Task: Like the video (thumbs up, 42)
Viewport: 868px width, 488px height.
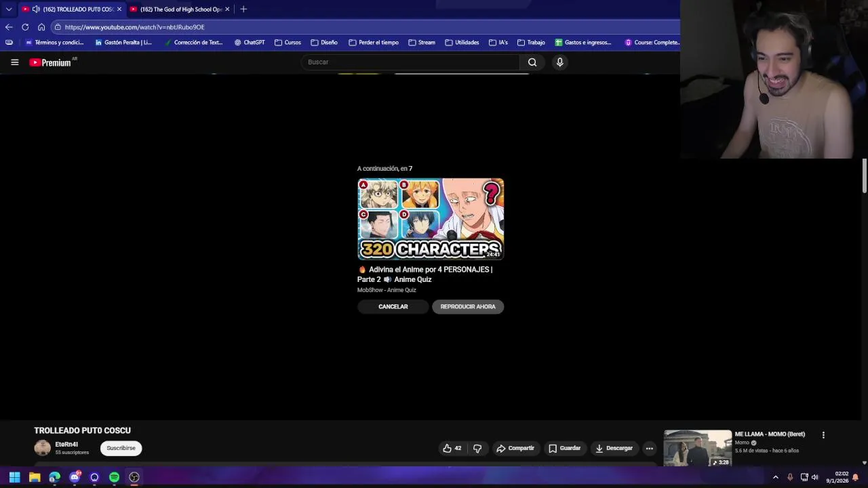Action: click(x=452, y=448)
